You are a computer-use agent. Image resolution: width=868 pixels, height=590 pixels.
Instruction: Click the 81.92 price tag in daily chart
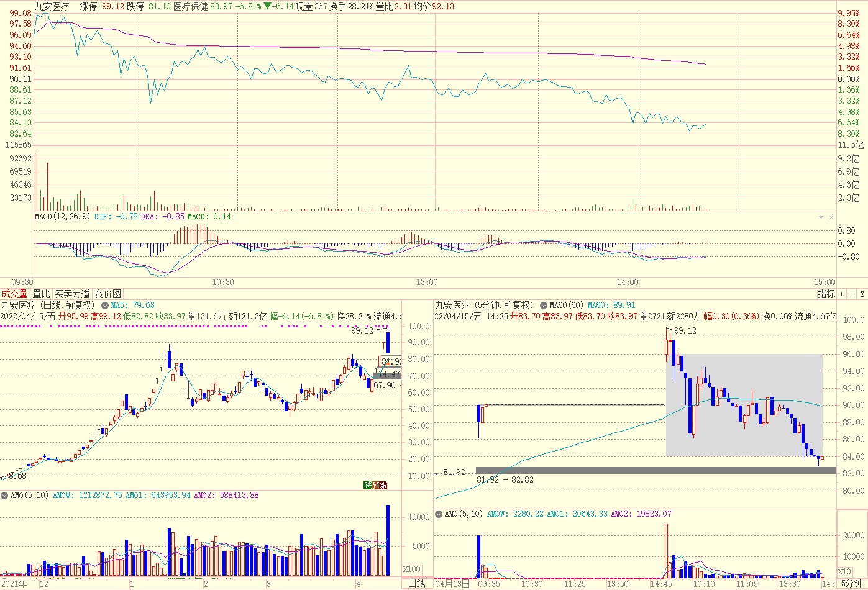(391, 361)
